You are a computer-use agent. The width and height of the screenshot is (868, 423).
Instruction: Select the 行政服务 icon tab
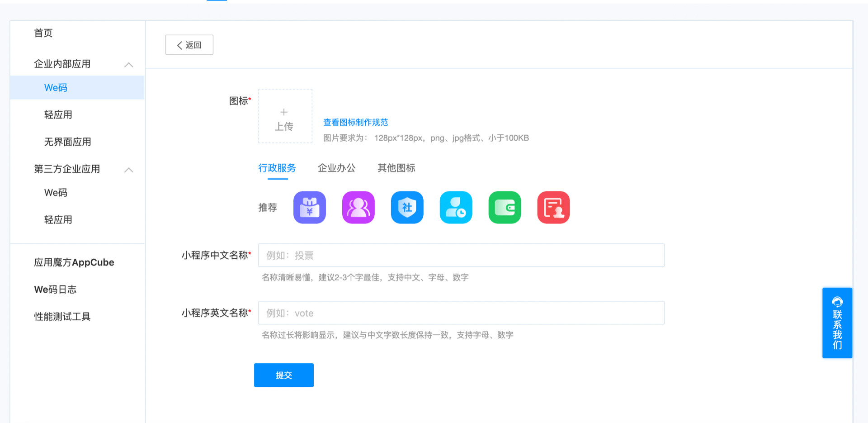click(x=277, y=168)
